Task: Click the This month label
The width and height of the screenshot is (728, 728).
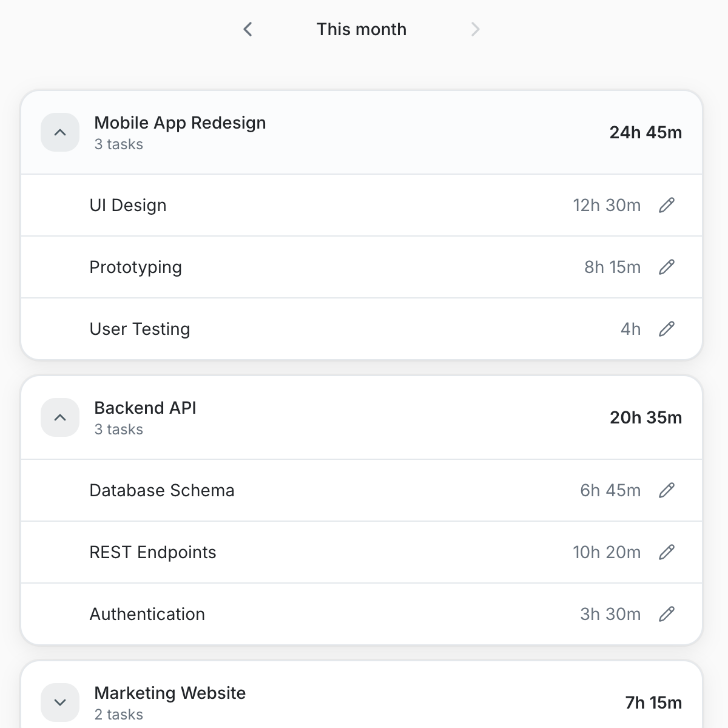Action: [362, 29]
